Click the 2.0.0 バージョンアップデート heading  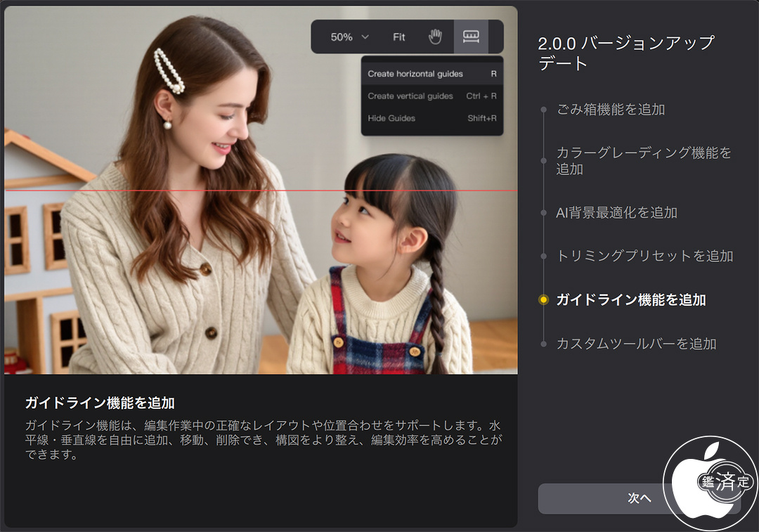pyautogui.click(x=625, y=53)
